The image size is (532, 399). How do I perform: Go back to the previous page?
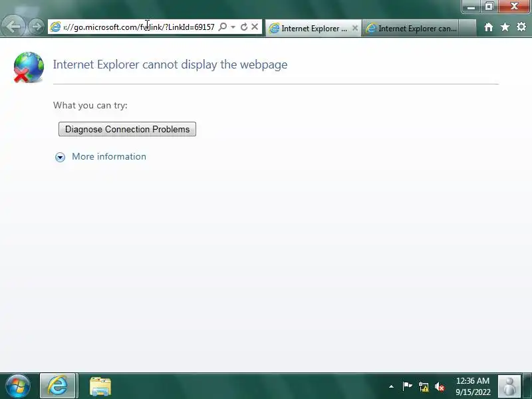[13, 27]
